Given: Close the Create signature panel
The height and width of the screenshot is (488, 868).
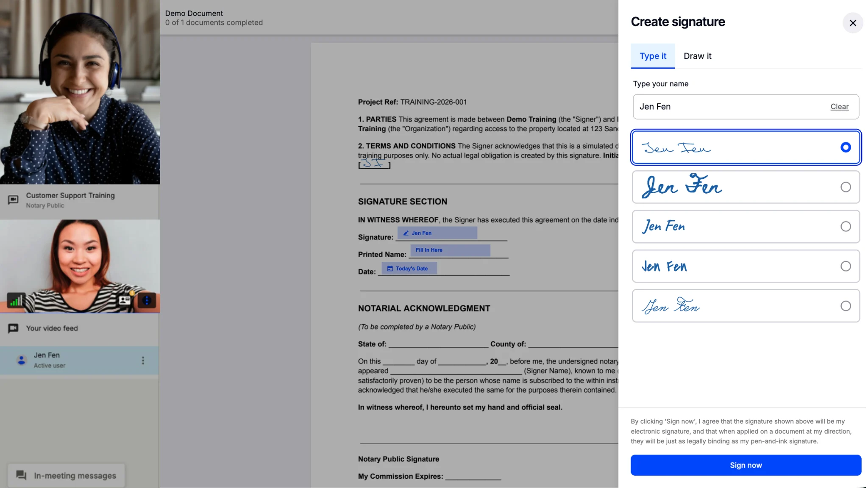Looking at the screenshot, I should click(853, 23).
